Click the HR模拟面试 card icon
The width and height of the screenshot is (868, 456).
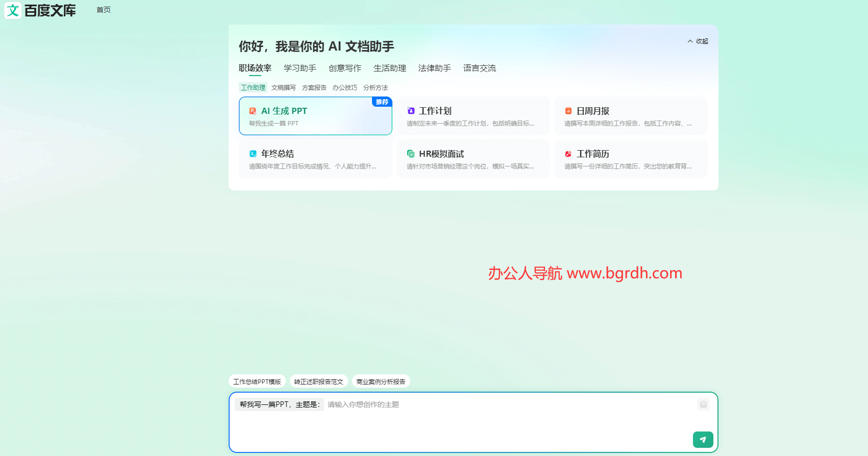click(411, 154)
